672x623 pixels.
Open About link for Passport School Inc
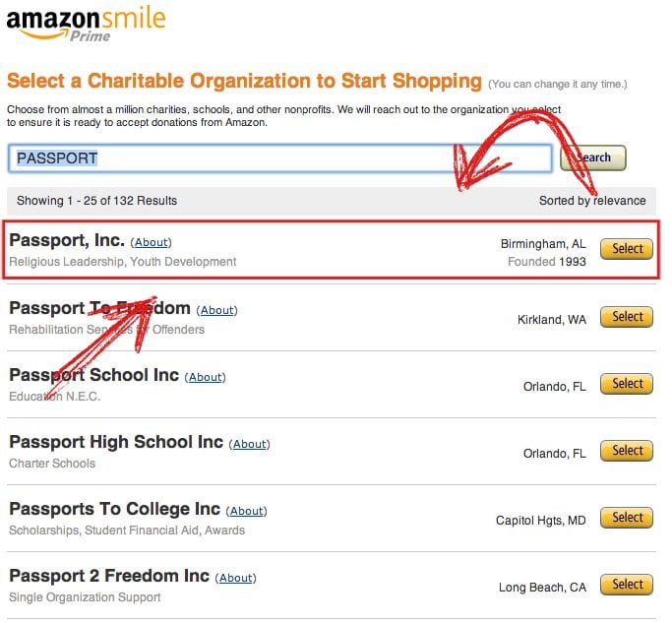(x=206, y=377)
